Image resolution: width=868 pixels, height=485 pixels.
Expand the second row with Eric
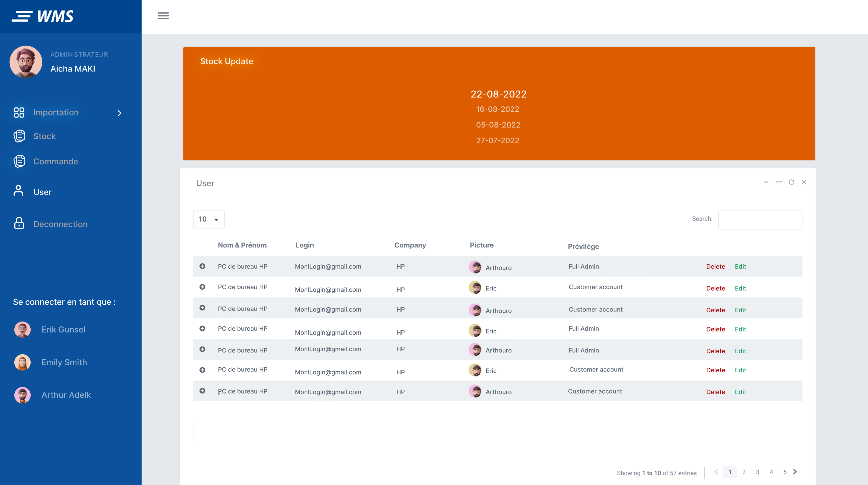(x=202, y=287)
